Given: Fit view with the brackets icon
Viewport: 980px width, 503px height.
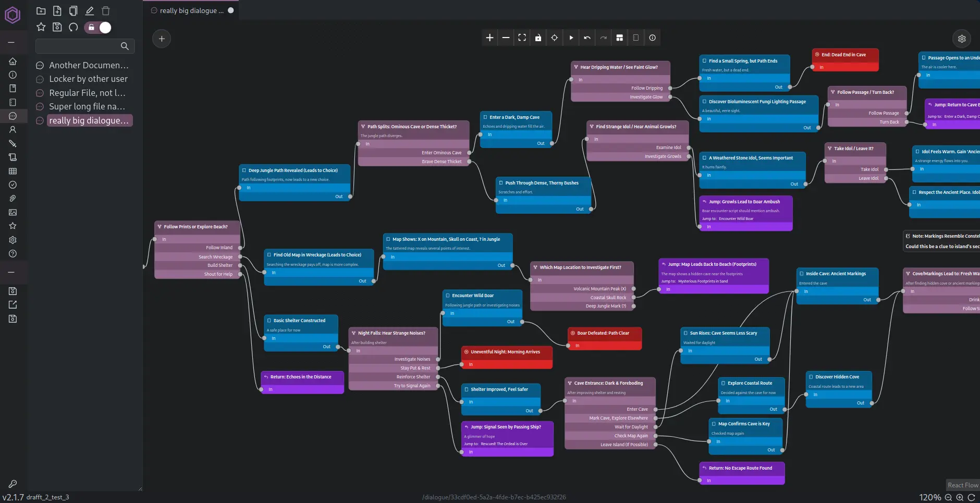Looking at the screenshot, I should [x=522, y=38].
